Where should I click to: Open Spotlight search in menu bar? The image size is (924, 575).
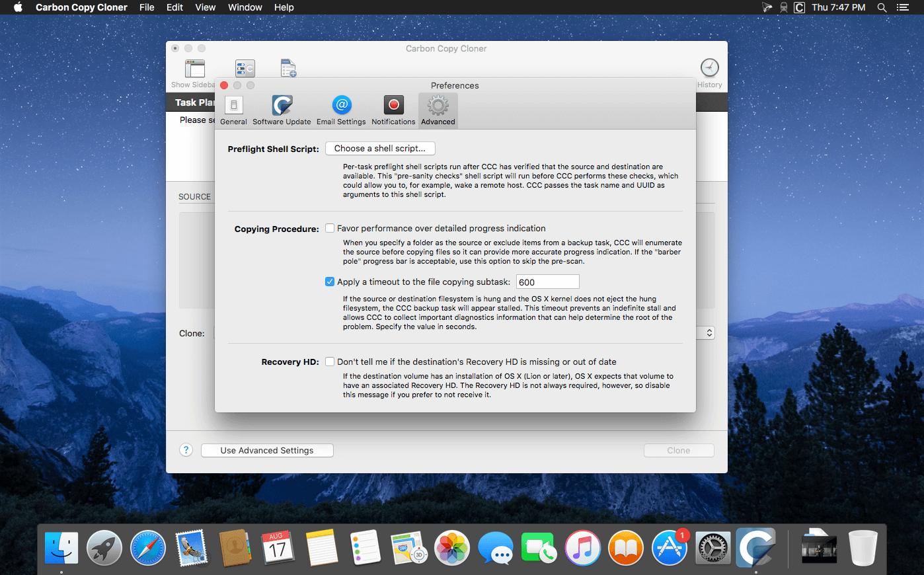tap(882, 7)
